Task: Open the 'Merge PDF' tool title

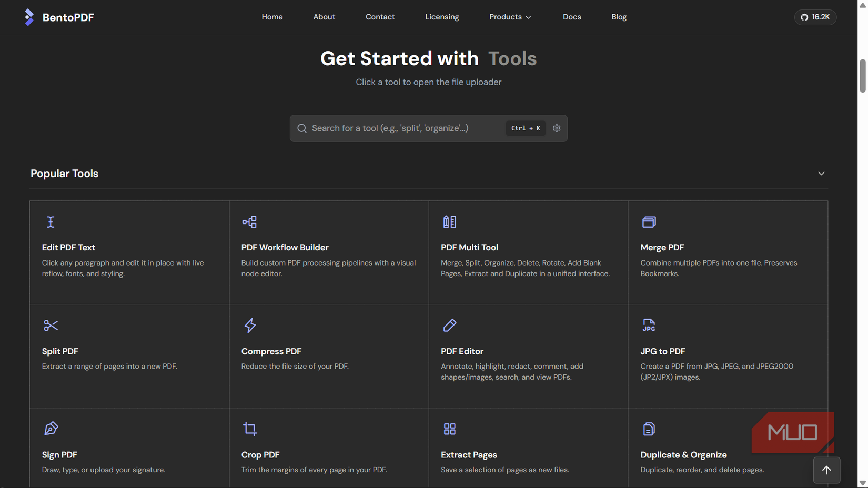Action: coord(662,248)
